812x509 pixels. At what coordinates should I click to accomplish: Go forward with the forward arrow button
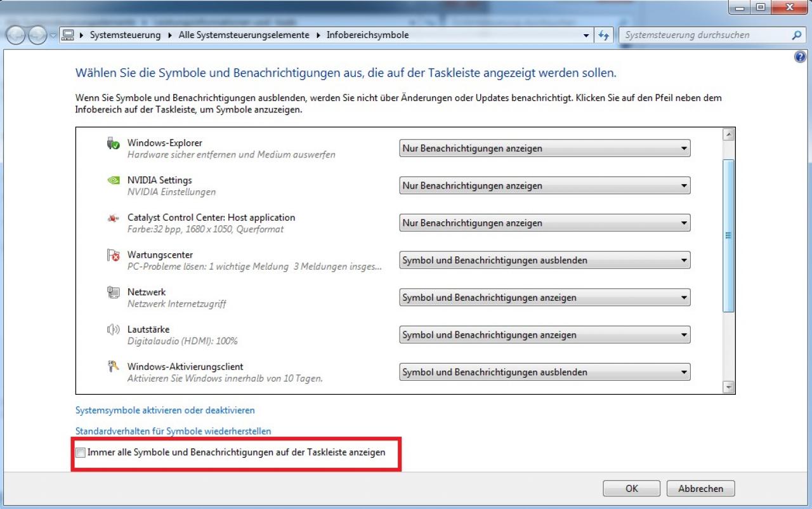(x=37, y=36)
